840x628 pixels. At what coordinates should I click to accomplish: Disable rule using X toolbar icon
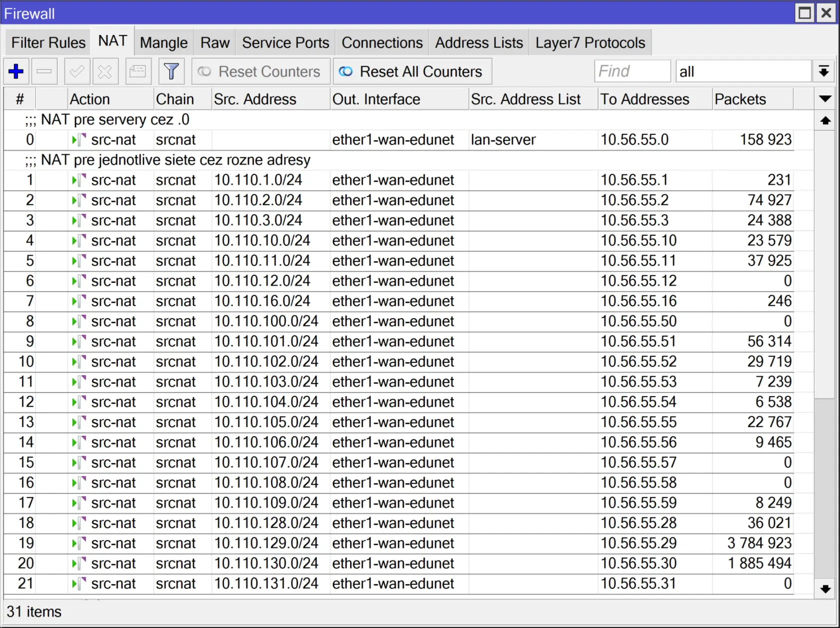click(105, 71)
